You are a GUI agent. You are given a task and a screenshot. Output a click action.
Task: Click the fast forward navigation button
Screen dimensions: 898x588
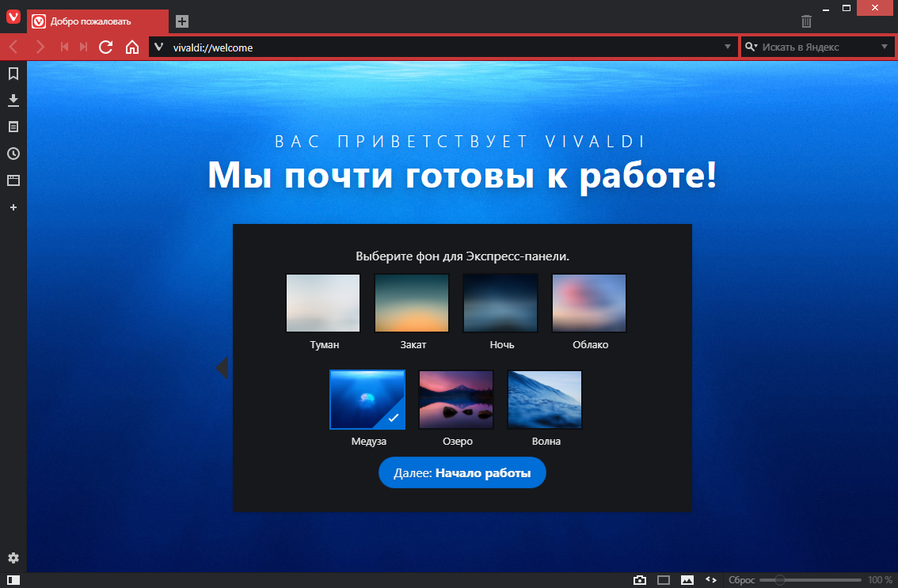point(83,47)
